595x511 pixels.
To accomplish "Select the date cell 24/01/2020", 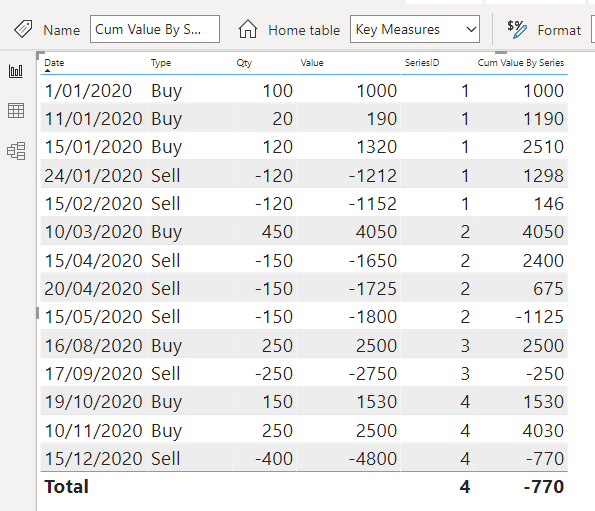I will [93, 176].
